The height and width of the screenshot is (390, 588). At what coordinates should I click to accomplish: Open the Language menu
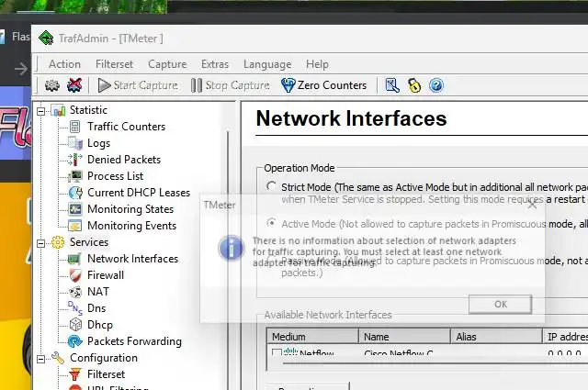pyautogui.click(x=267, y=64)
